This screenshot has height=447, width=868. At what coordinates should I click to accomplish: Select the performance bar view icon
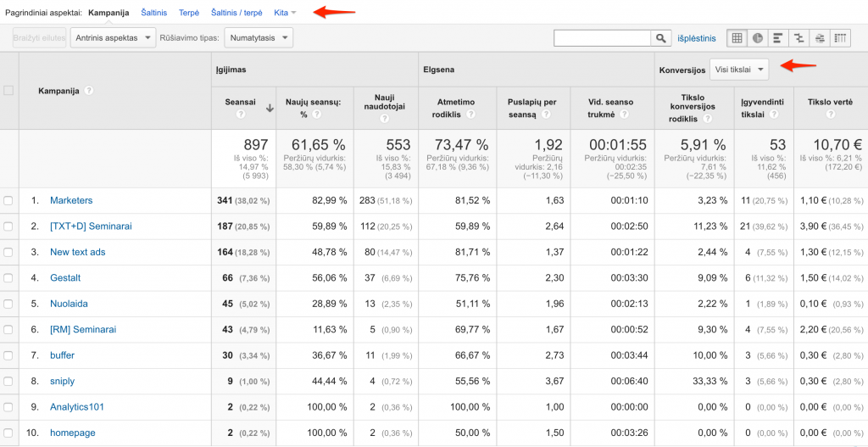tap(777, 38)
